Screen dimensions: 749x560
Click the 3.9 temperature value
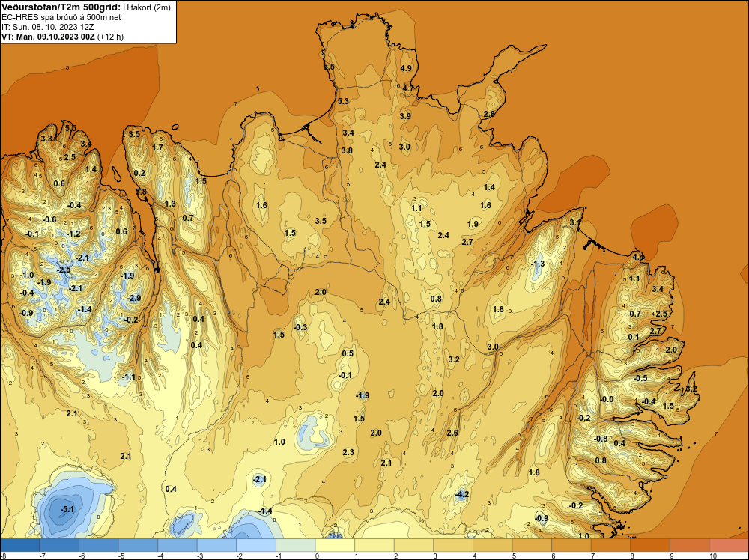(405, 116)
